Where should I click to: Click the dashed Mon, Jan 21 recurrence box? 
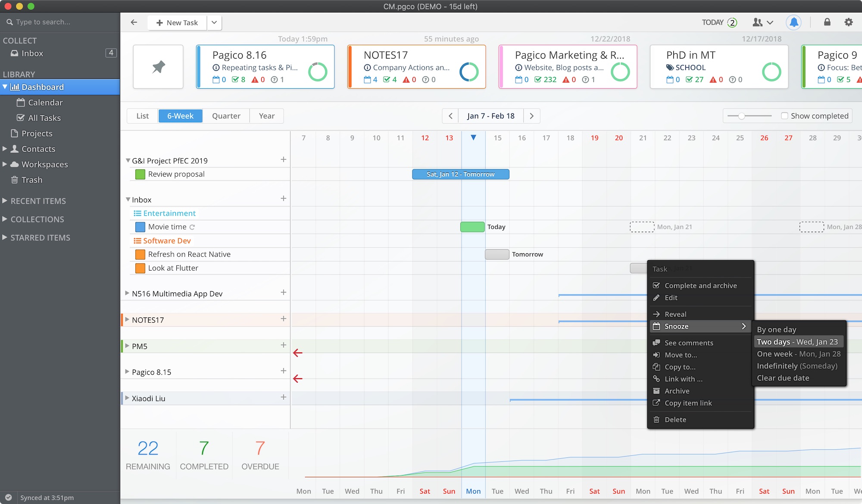pos(642,227)
